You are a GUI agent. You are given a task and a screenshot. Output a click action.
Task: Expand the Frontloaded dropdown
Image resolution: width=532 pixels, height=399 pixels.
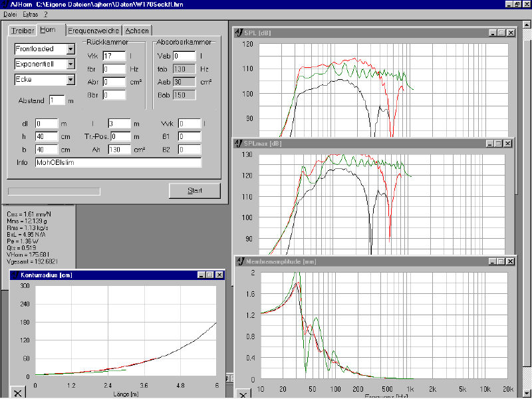(70, 49)
